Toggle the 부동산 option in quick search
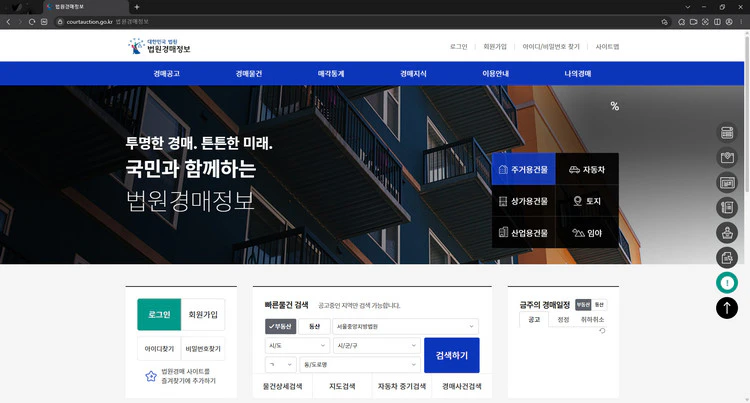Image resolution: width=750 pixels, height=403 pixels. tap(281, 326)
